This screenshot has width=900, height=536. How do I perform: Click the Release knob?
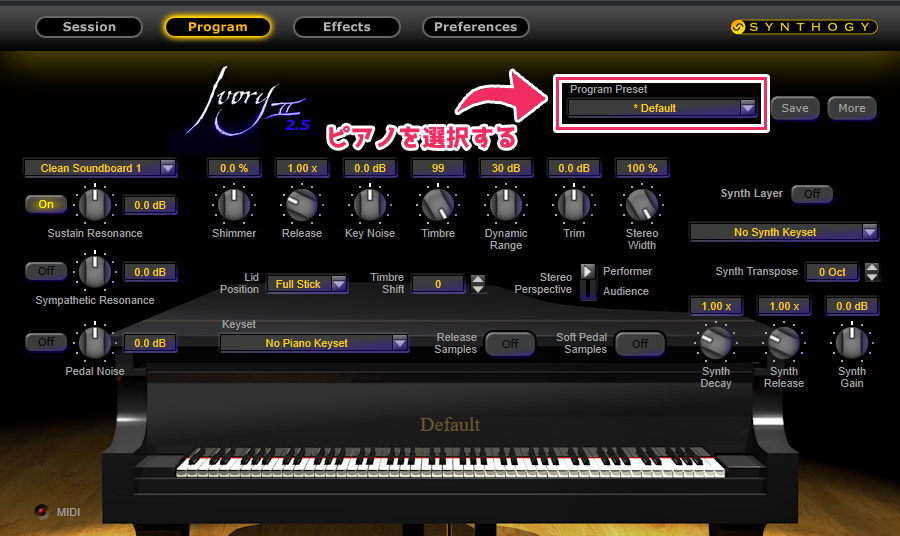[302, 204]
